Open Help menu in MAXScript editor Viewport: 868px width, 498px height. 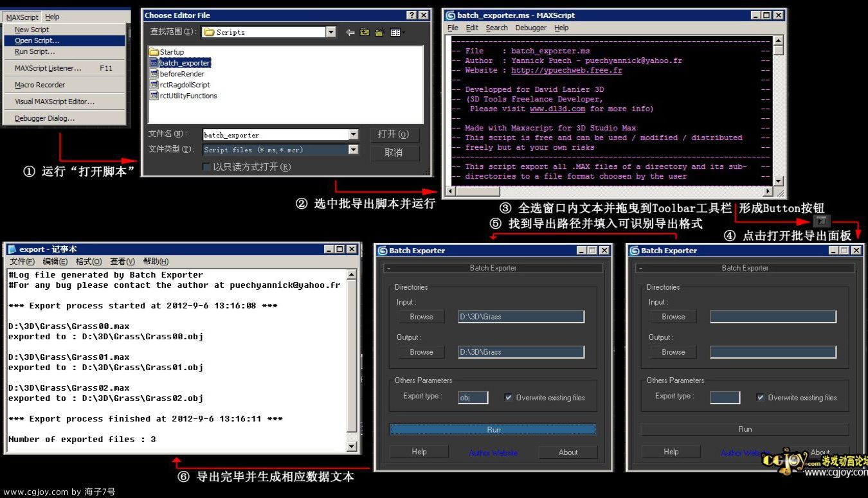[x=561, y=28]
